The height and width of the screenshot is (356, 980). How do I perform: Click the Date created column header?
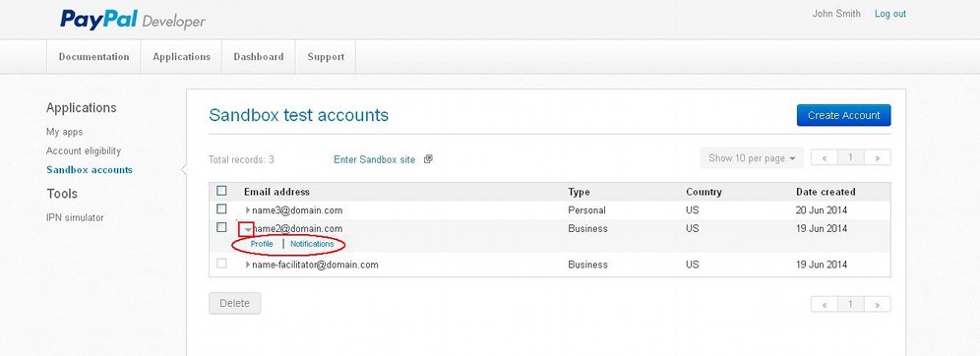click(826, 192)
